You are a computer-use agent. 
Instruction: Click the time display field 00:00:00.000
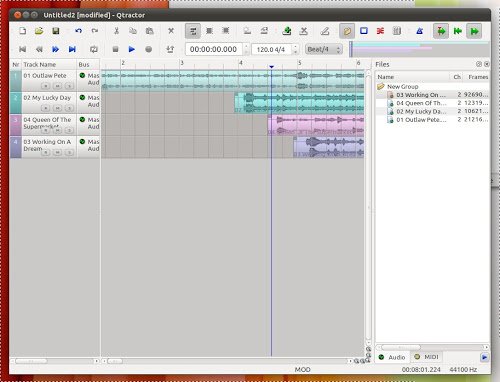pos(214,49)
